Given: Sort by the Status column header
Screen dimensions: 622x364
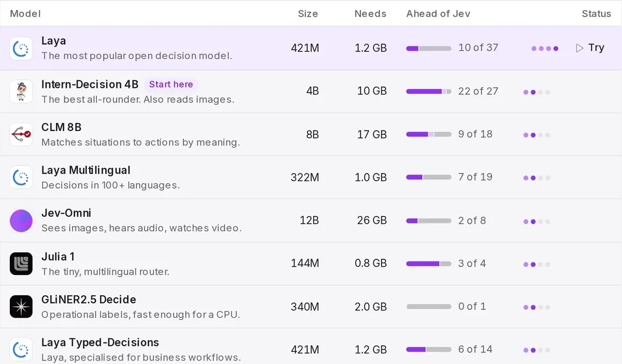Looking at the screenshot, I should (x=596, y=13).
